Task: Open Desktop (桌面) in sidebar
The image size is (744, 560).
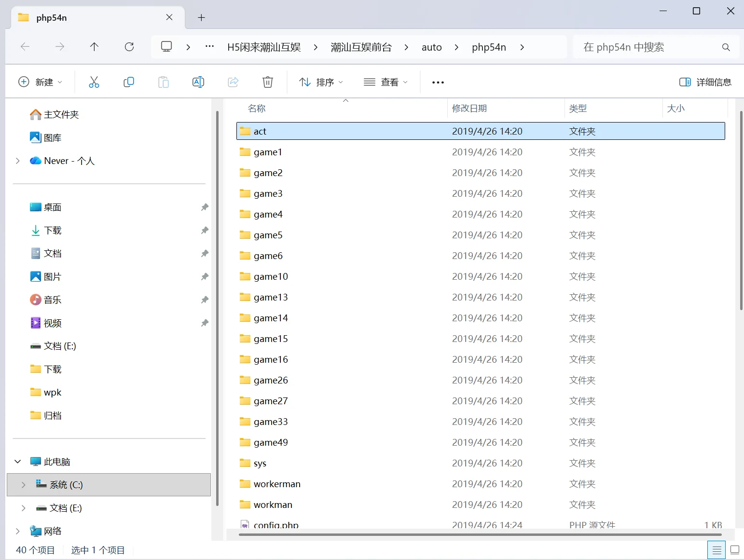Action: (46, 207)
